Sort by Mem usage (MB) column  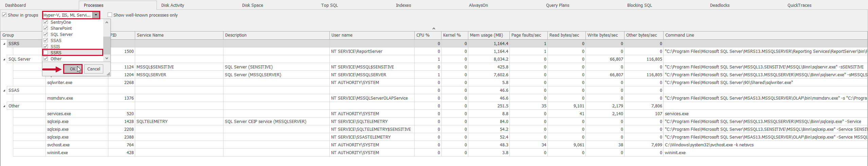click(489, 35)
